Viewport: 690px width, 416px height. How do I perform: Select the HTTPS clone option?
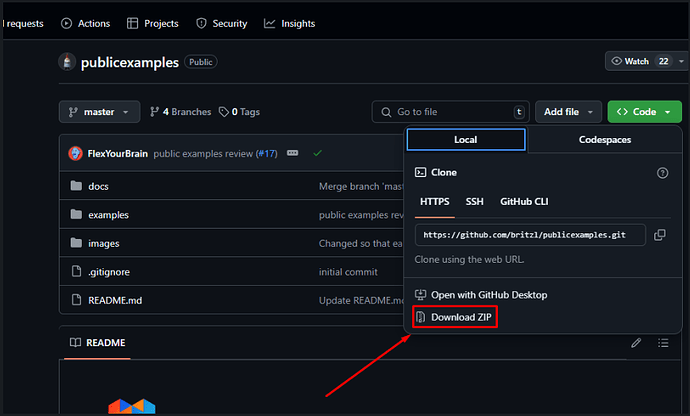[434, 202]
